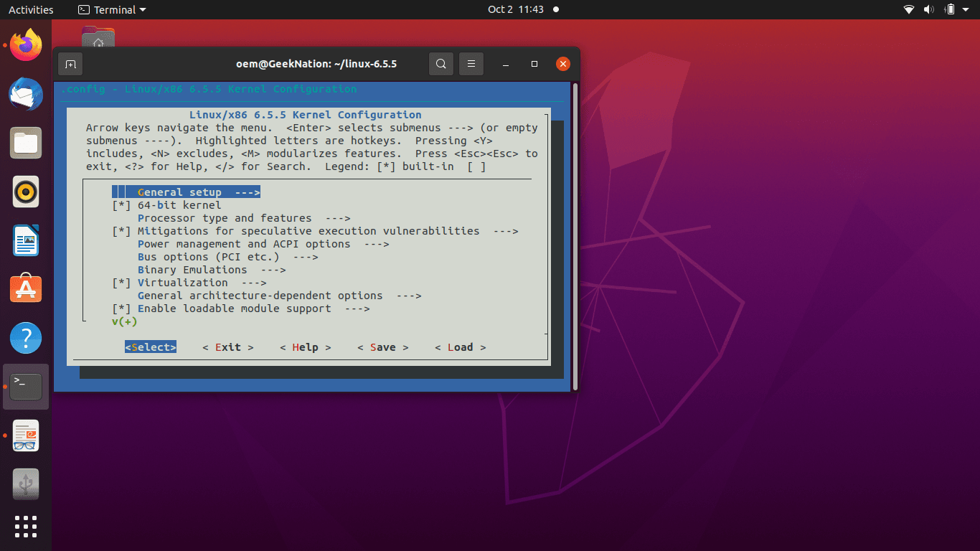Open the Files manager dock icon
Viewport: 980px width, 551px height.
tap(26, 143)
